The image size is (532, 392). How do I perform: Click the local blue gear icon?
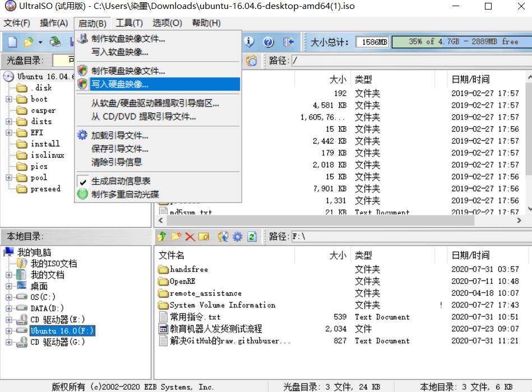pyautogui.click(x=238, y=236)
